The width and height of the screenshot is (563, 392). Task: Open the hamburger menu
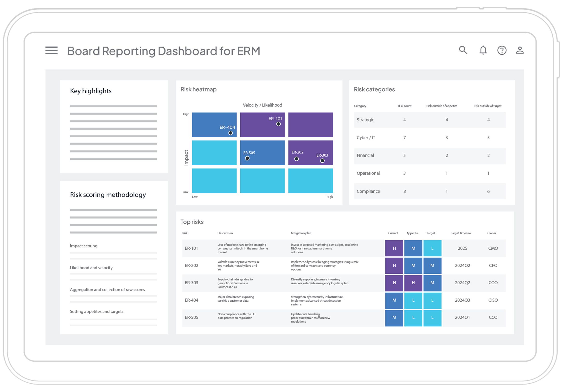pos(51,51)
